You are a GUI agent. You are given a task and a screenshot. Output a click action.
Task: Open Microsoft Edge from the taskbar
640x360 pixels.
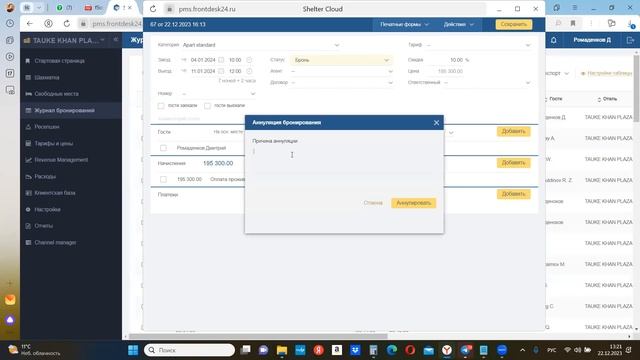[392, 350]
